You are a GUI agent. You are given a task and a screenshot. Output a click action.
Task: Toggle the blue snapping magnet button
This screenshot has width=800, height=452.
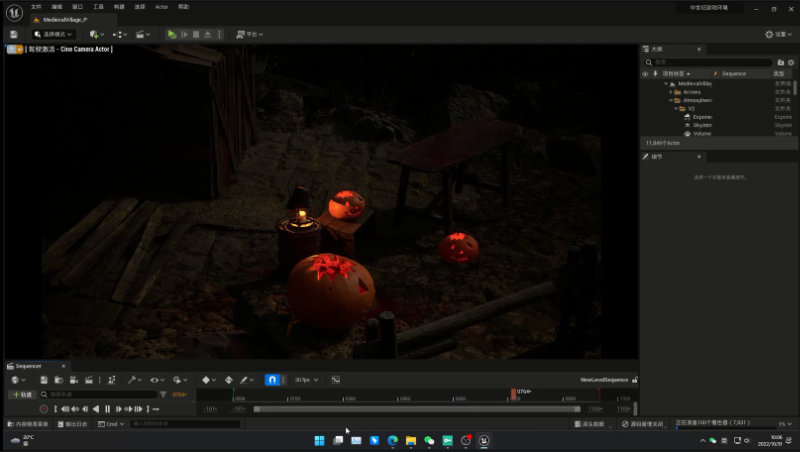click(272, 380)
